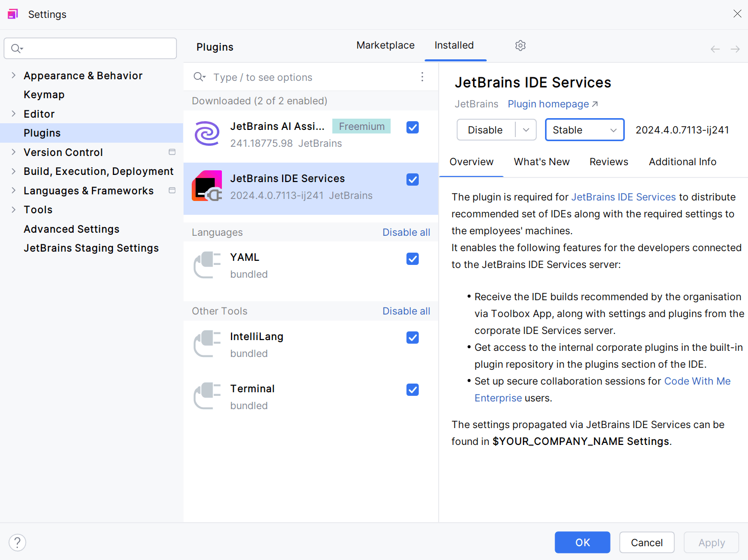The width and height of the screenshot is (748, 560).
Task: Switch to the Marketplace tab
Action: (x=385, y=45)
